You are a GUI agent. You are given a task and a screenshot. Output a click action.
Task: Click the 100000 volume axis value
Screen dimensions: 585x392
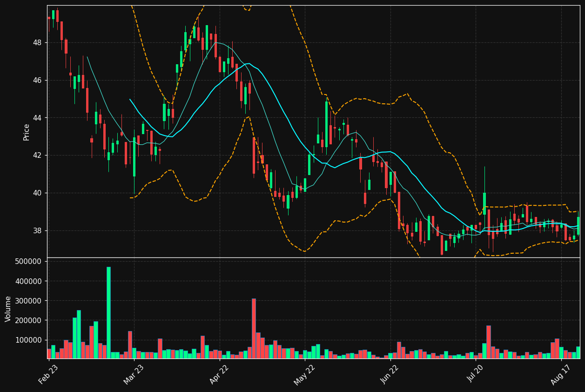click(29, 340)
